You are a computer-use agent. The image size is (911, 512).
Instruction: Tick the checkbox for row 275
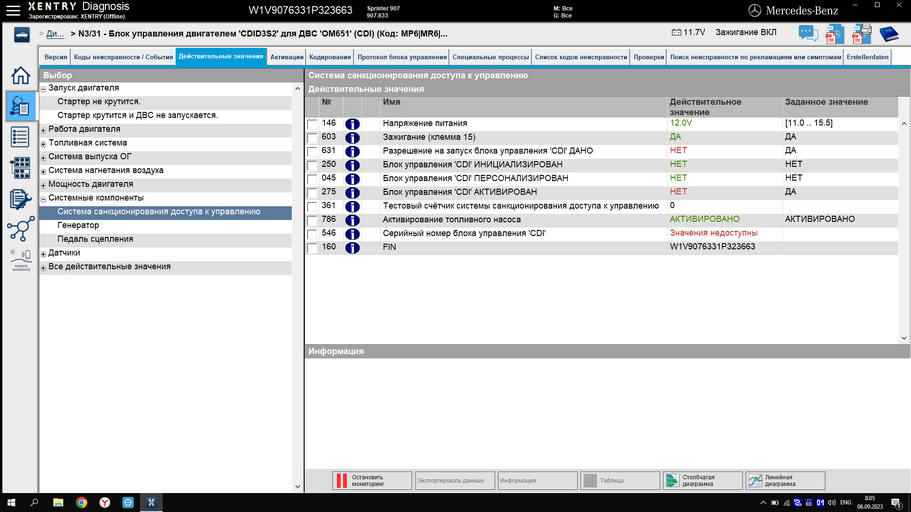coord(312,193)
